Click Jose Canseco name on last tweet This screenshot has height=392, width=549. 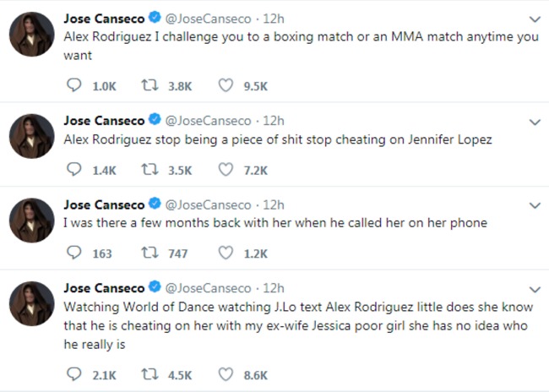(x=104, y=288)
